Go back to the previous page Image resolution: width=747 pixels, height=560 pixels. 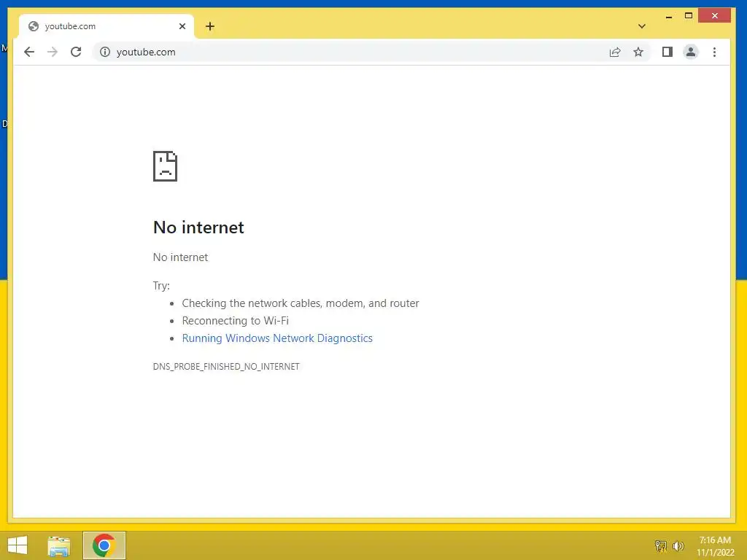(x=29, y=52)
